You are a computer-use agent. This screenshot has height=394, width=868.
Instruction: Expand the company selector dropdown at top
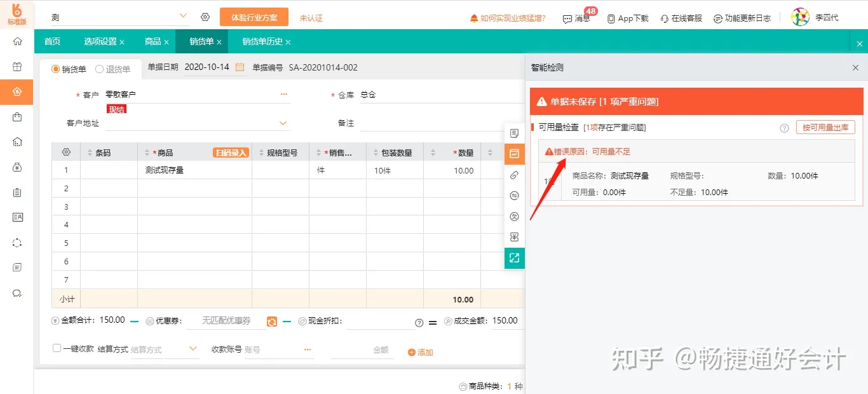(183, 16)
